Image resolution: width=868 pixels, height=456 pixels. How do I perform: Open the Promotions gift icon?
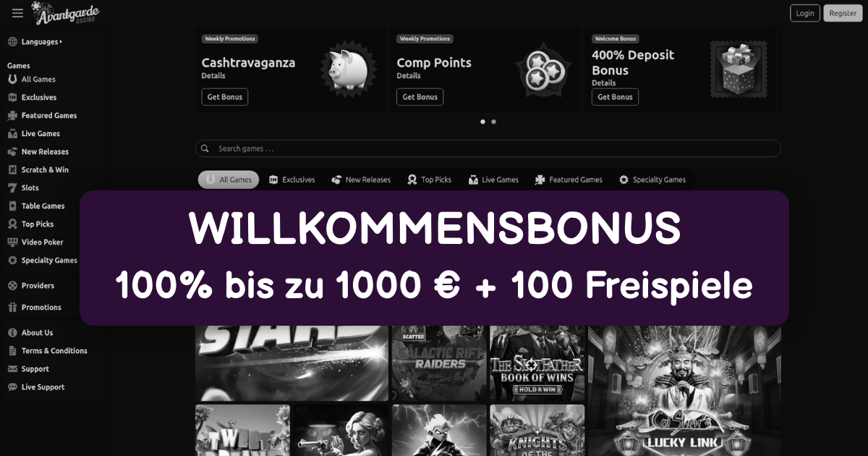[12, 307]
